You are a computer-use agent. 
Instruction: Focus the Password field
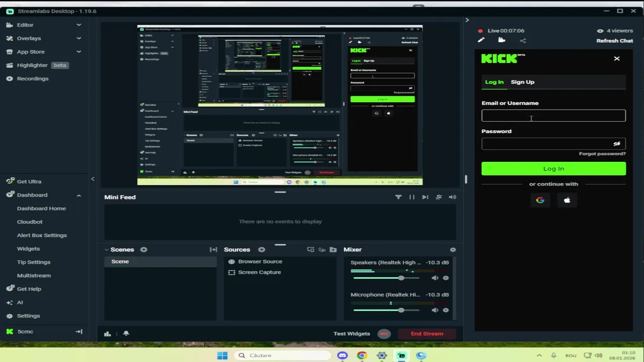click(x=553, y=144)
